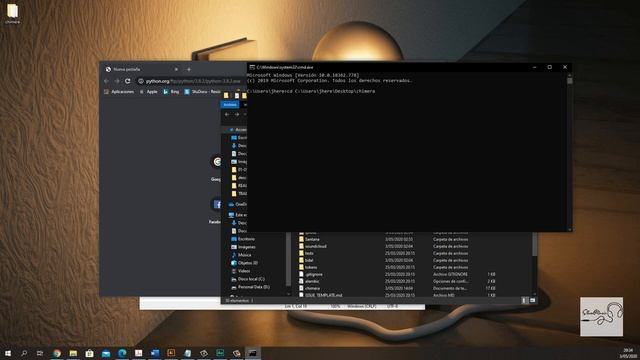
Task: Open Microsoft Store from the taskbar
Action: point(89,353)
